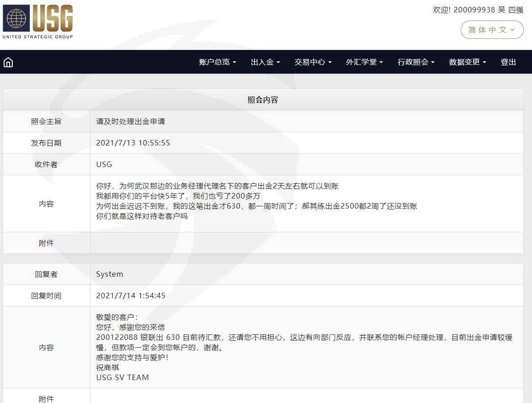
Task: Go to the home page icon
Action: (8, 62)
